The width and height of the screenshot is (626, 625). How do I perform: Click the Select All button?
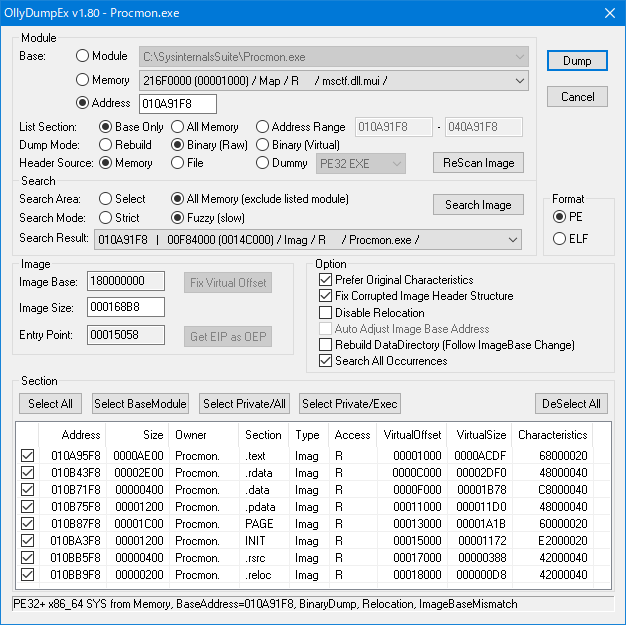pos(50,404)
